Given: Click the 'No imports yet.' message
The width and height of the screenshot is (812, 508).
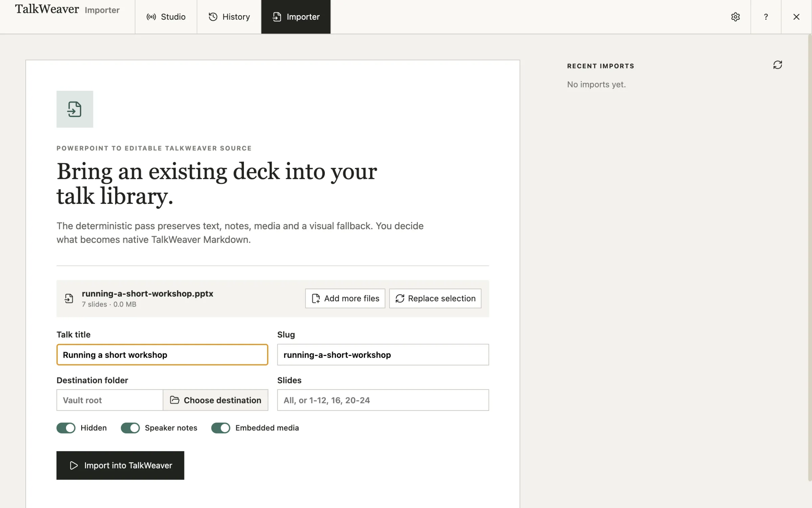Looking at the screenshot, I should coord(596,84).
